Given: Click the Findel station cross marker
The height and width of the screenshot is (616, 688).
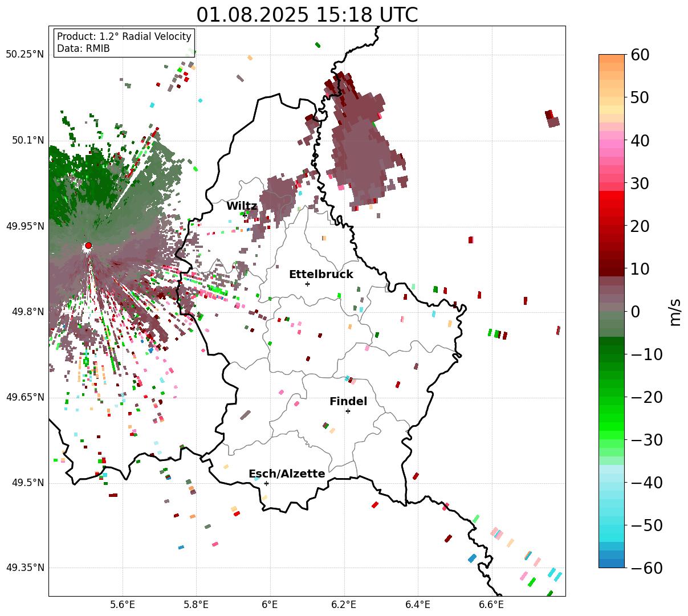Looking at the screenshot, I should tap(348, 411).
